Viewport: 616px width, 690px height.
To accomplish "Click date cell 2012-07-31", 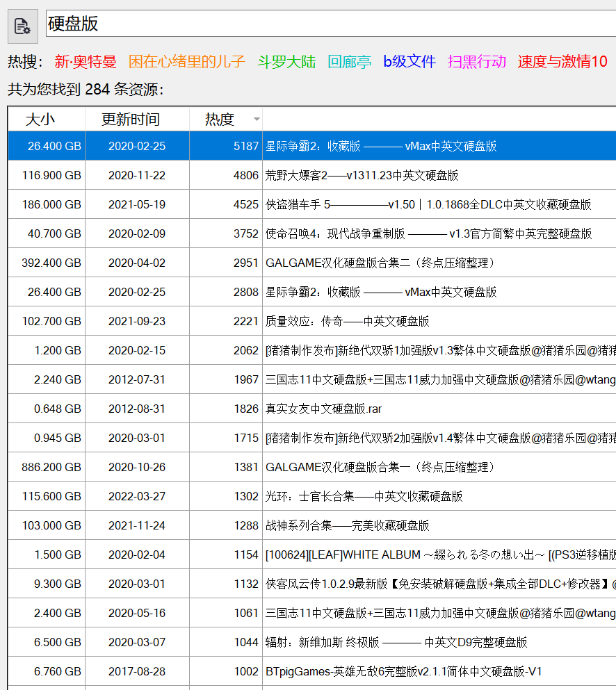I will pyautogui.click(x=137, y=379).
